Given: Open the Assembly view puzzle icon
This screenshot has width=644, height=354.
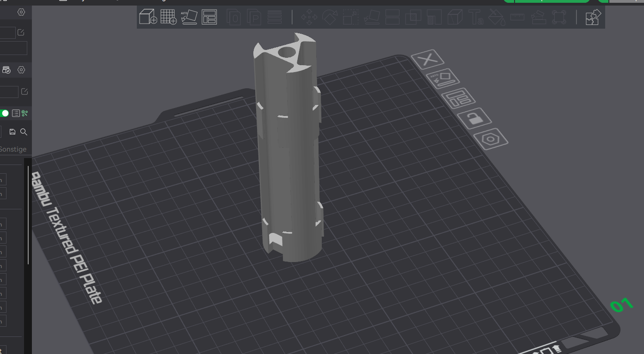Looking at the screenshot, I should click(593, 17).
